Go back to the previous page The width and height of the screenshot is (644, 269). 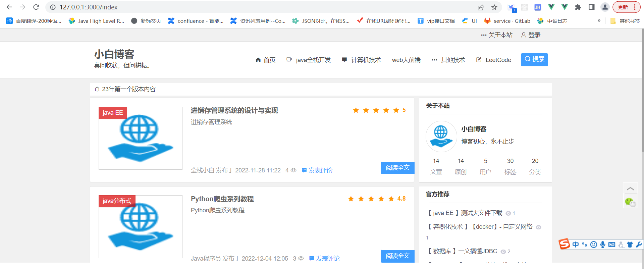9,7
